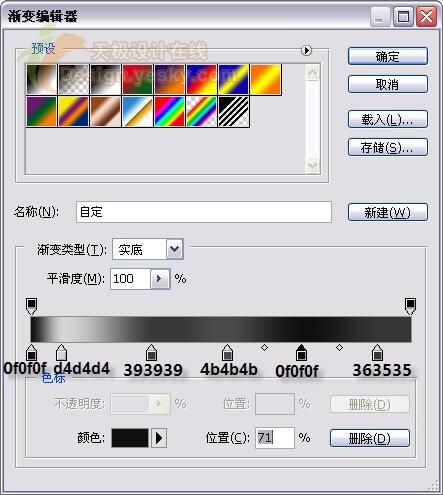
Task: Click the 新建(W) new gradient button
Action: 388,212
